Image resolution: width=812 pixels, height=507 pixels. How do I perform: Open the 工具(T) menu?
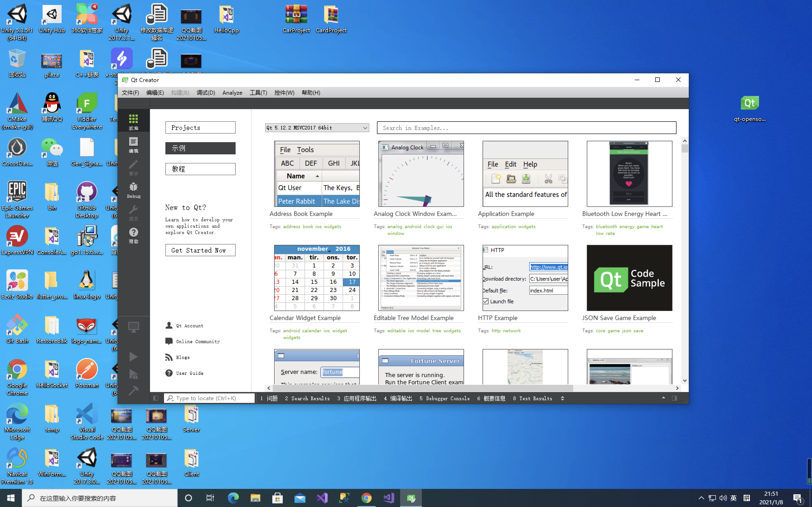258,93
